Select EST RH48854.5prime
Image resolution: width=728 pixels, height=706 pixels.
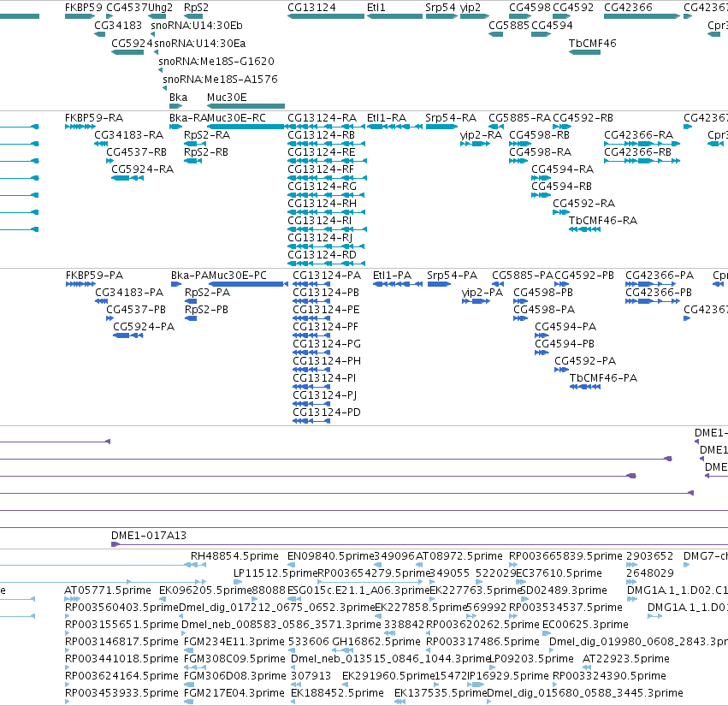click(x=234, y=556)
